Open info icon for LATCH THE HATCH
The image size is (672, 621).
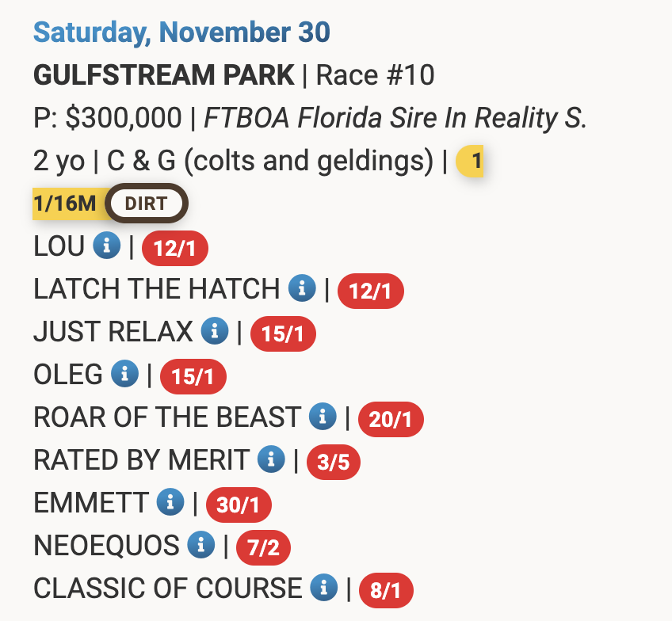click(302, 289)
